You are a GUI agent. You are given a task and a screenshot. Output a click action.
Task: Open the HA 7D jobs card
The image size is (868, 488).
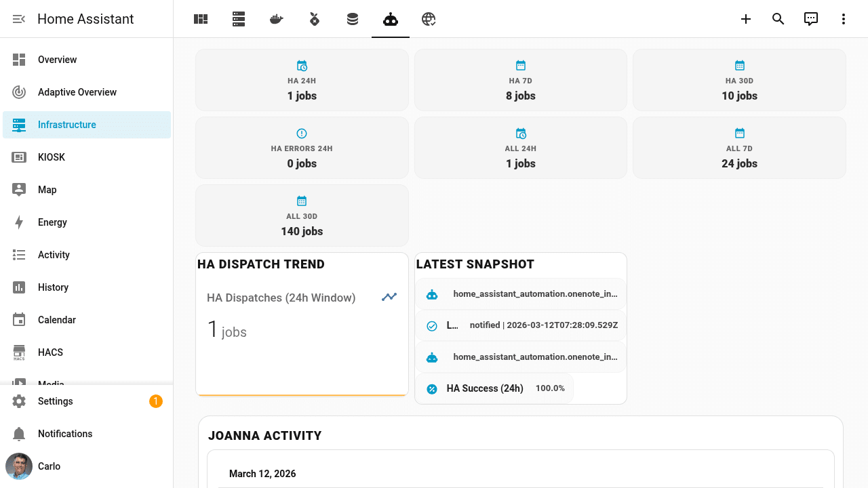click(520, 79)
